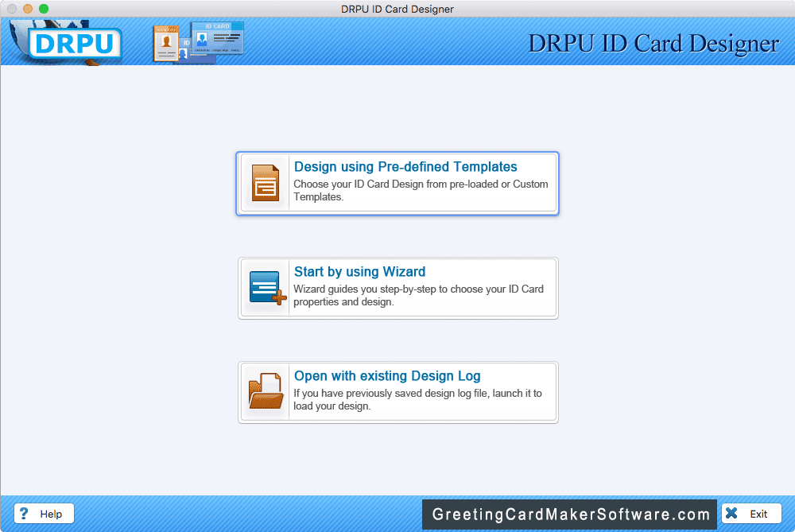This screenshot has width=795, height=532.
Task: Click 'If you have previously saved' description text
Action: (x=418, y=400)
